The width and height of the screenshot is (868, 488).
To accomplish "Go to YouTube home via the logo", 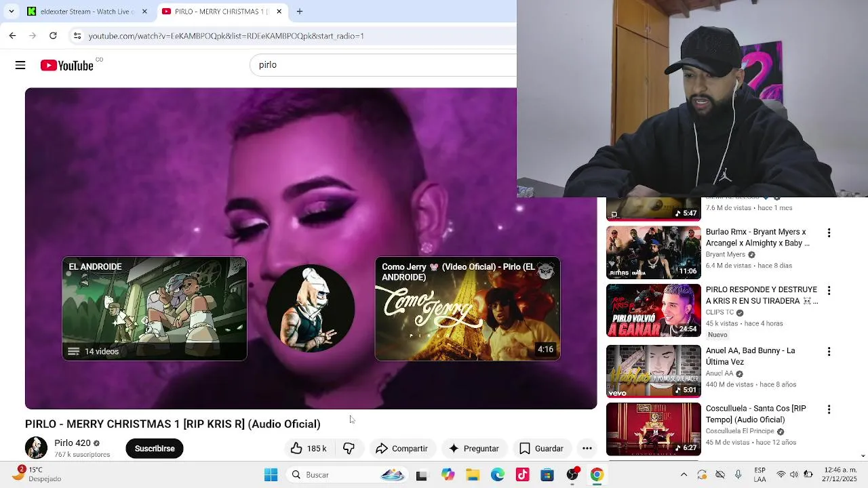I will [67, 65].
